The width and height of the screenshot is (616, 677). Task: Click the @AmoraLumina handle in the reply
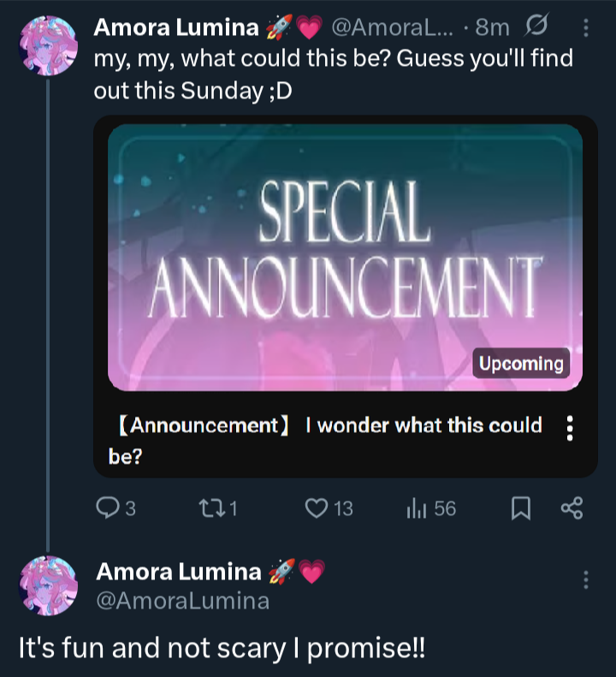182,601
